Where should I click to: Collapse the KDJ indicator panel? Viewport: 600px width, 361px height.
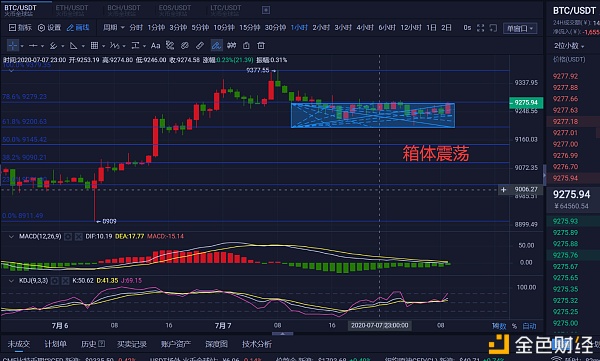(11, 281)
